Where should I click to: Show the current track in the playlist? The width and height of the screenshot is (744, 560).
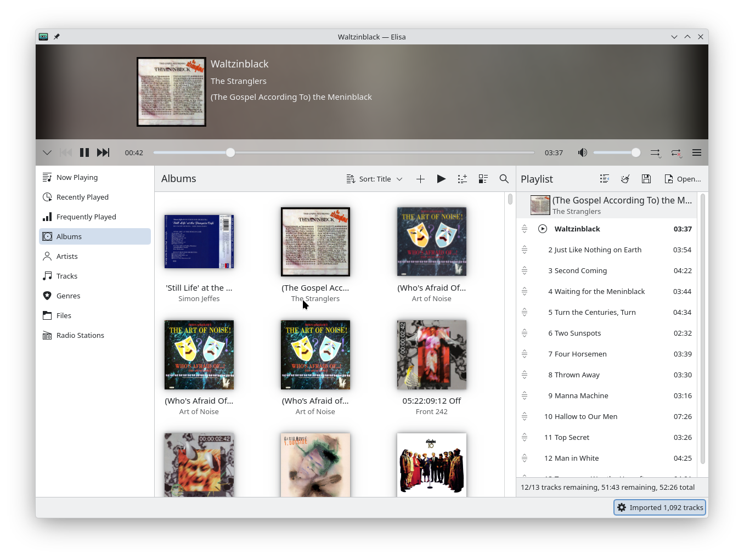click(605, 179)
